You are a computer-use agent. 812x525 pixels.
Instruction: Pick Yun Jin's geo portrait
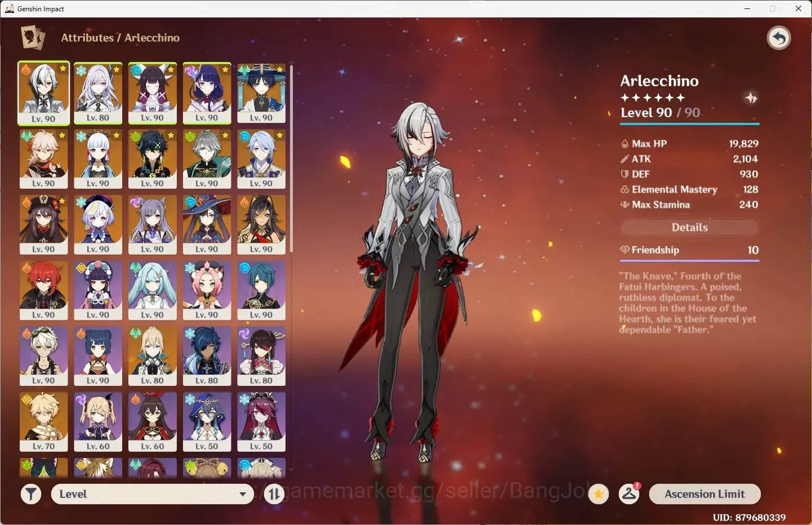(98, 291)
